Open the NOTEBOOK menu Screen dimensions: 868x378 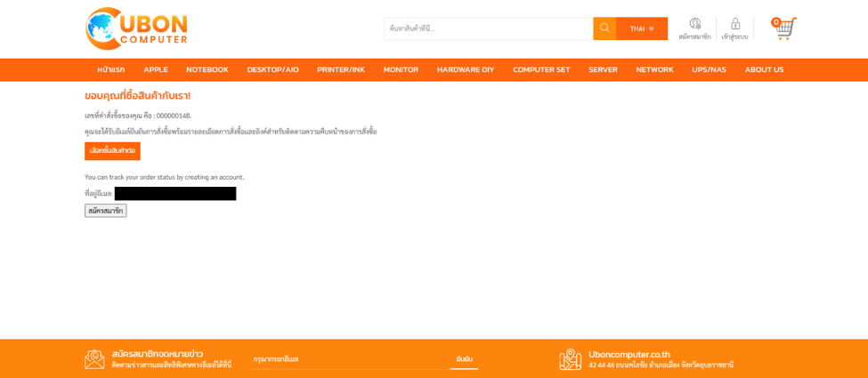(207, 69)
